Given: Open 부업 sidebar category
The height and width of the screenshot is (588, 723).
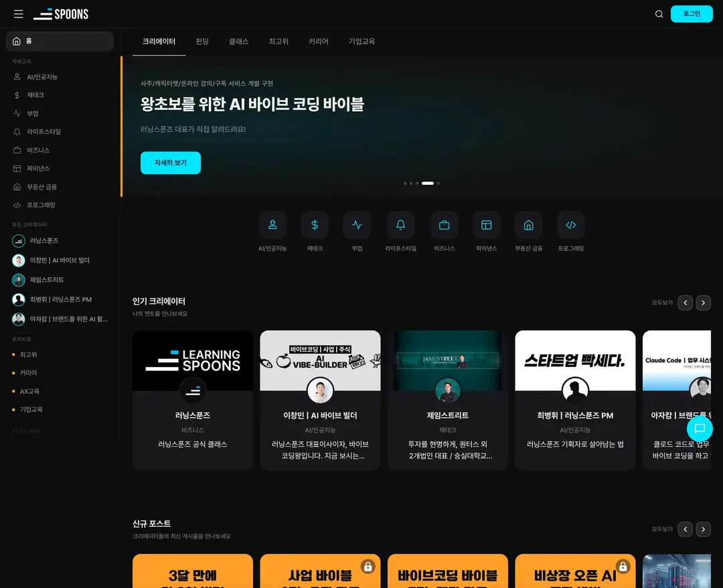Looking at the screenshot, I should click(x=60, y=113).
